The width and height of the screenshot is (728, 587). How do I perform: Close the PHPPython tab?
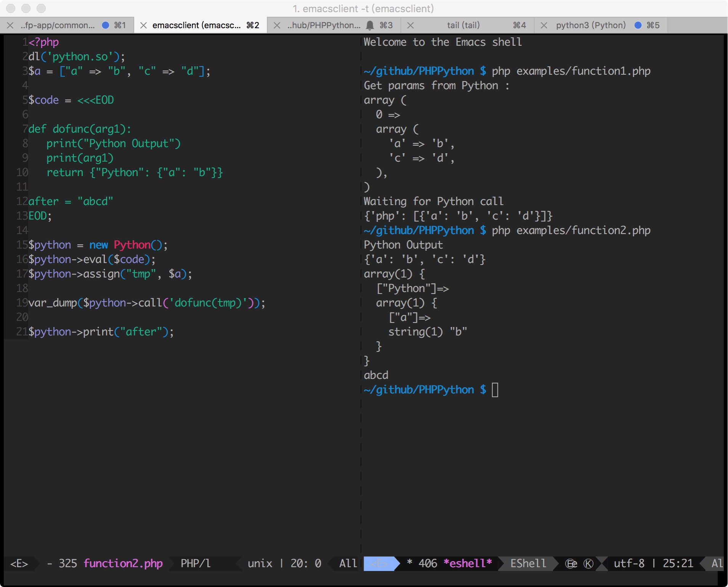(x=277, y=25)
